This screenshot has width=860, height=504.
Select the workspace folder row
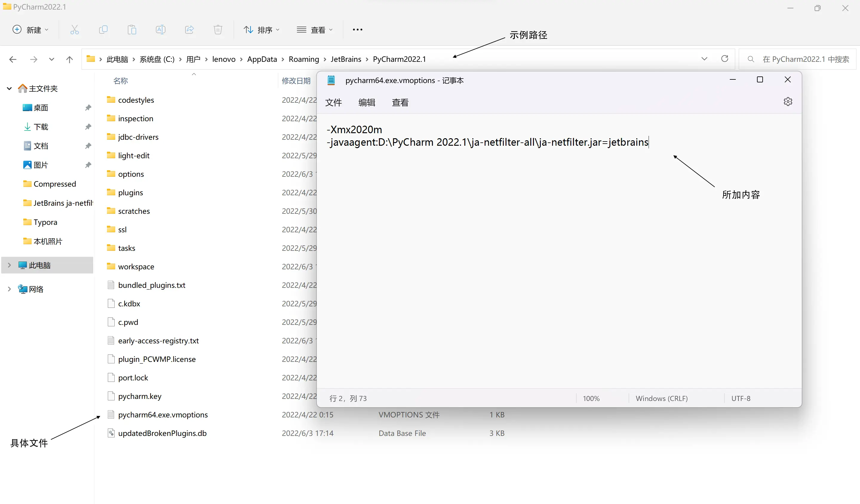click(136, 267)
